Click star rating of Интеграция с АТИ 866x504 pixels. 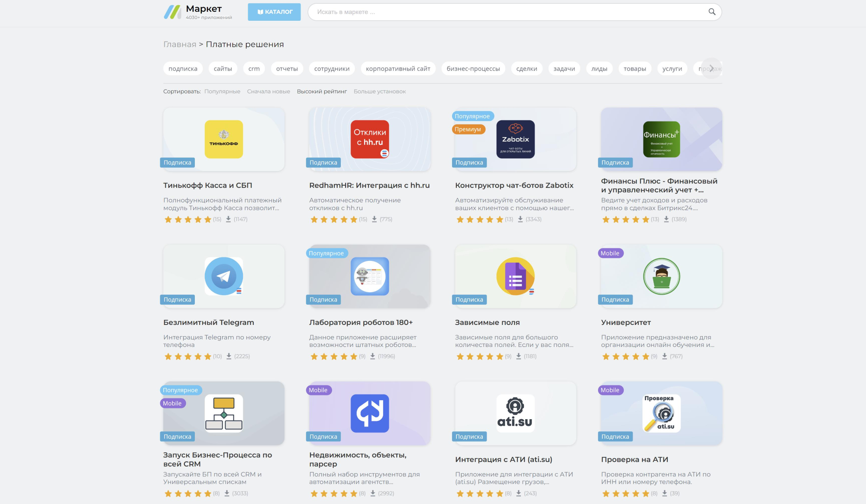coord(480,494)
